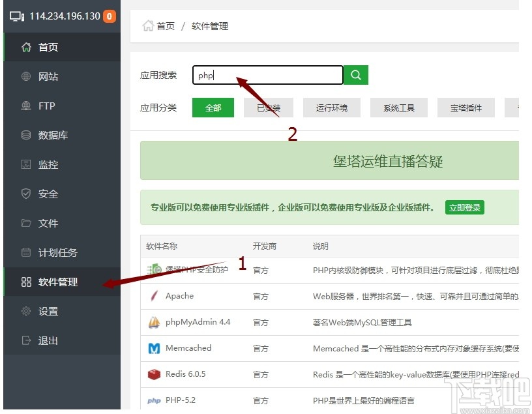The width and height of the screenshot is (532, 414).
Task: Click the phpMyAdmin 4.4 app icon
Action: click(154, 322)
